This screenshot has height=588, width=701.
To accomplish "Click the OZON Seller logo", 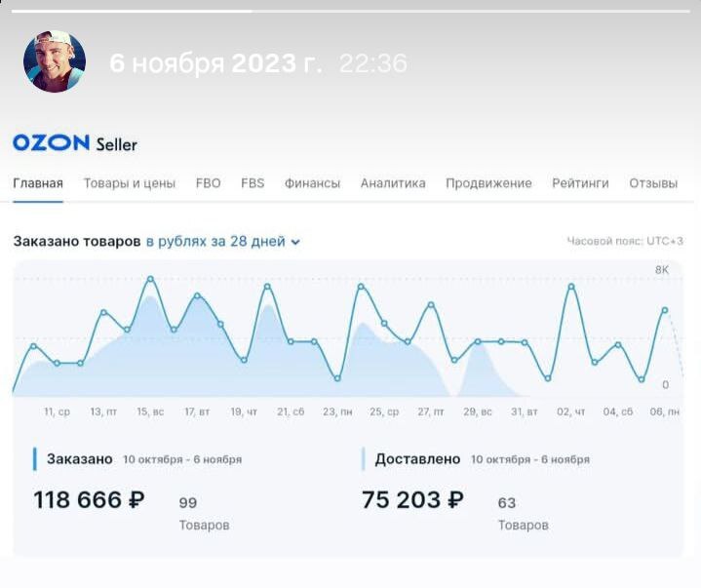I will coord(75,143).
